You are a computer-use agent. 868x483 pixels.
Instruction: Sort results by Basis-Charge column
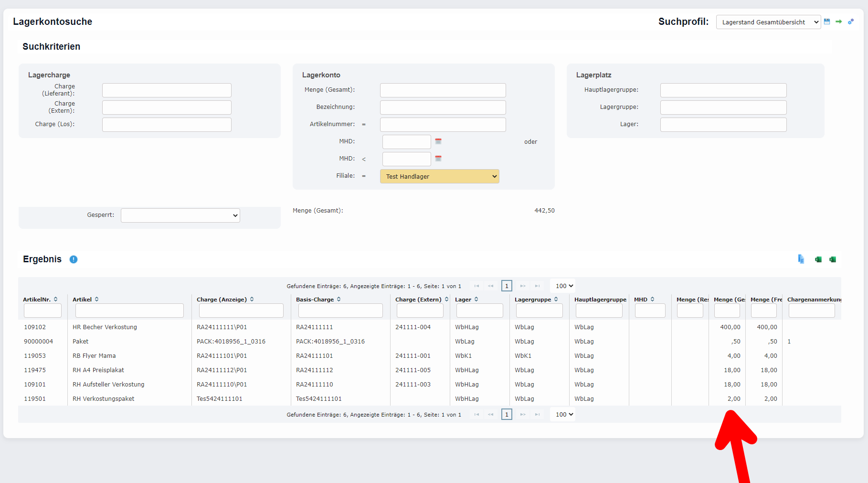pyautogui.click(x=339, y=300)
